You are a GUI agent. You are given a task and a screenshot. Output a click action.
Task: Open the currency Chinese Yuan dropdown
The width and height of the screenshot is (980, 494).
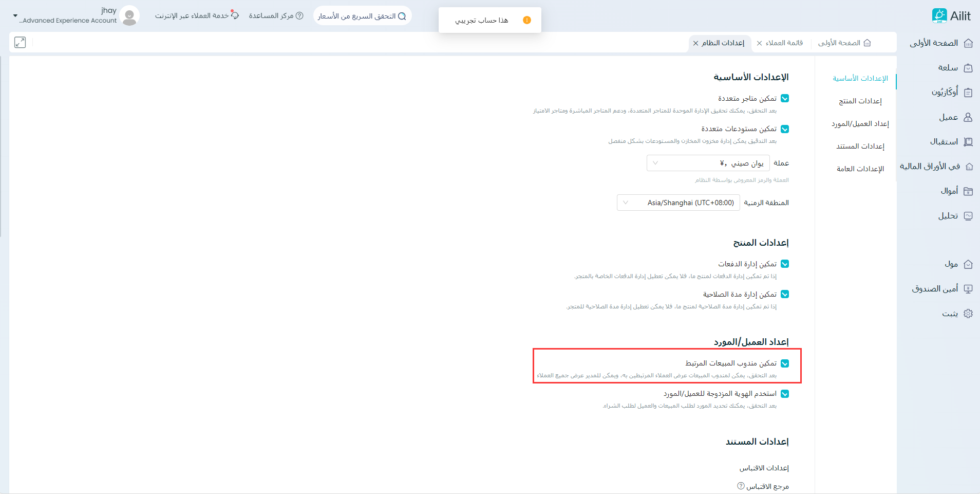tap(708, 163)
